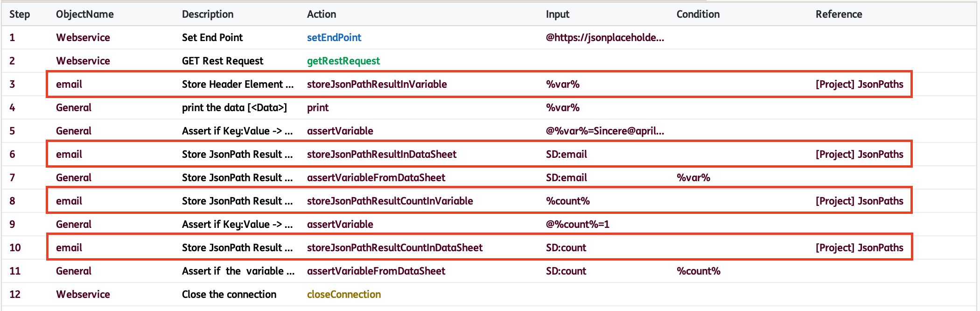This screenshot has width=980, height=311.
Task: Click Assert if the variable description
Action: coord(238,271)
